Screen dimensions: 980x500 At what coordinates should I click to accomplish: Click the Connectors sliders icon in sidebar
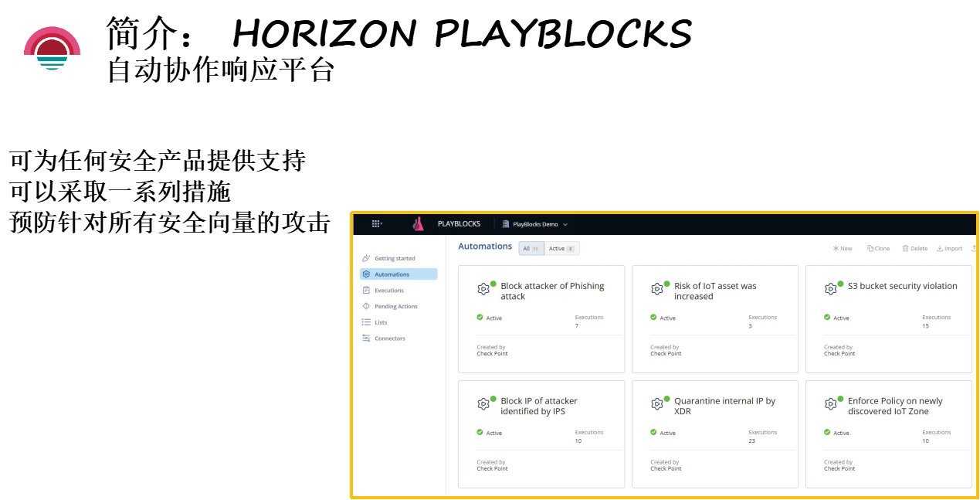[x=366, y=338]
